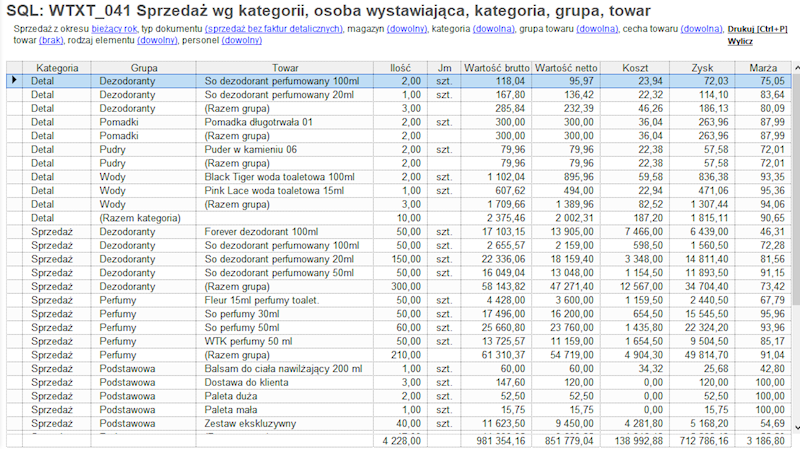Viewport: 800px width, 449px height.
Task: Click total quantity '4 228,00' in footer
Action: 402,441
